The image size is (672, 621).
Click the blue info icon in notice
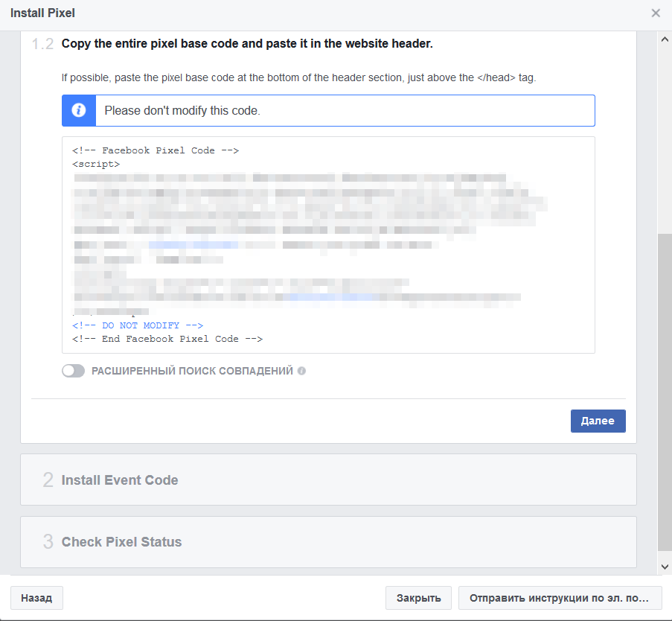tap(78, 111)
